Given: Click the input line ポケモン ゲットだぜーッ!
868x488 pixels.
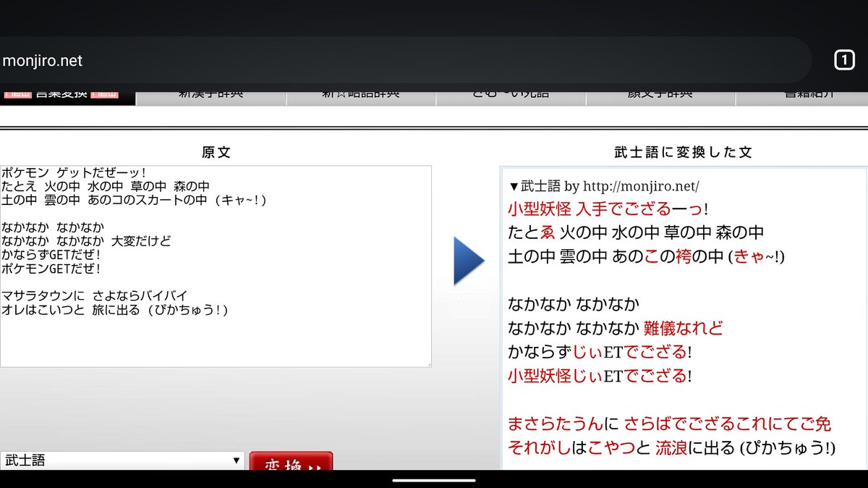Looking at the screenshot, I should [x=74, y=173].
